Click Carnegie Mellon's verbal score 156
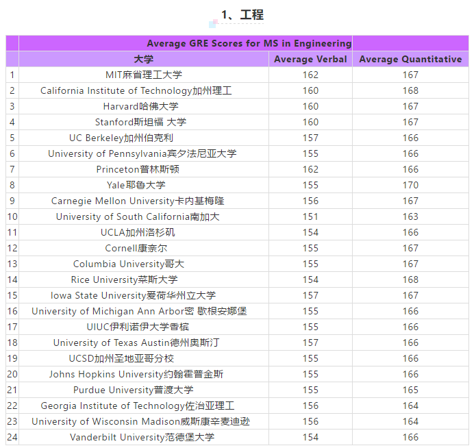476x448 pixels. 310,201
